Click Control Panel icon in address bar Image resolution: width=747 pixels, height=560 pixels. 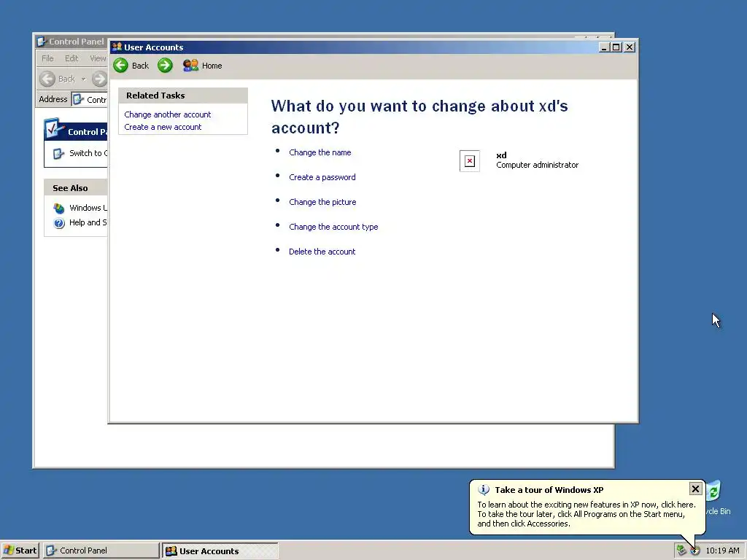(x=79, y=99)
